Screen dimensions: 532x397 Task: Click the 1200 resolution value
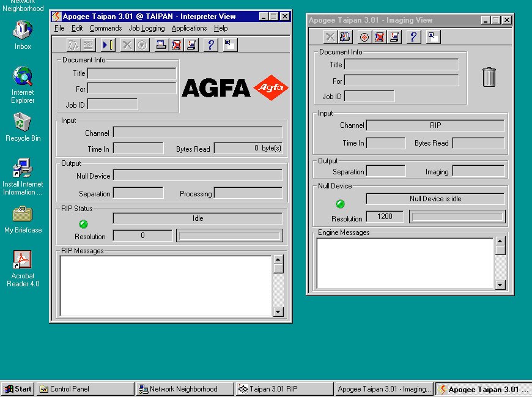click(385, 216)
